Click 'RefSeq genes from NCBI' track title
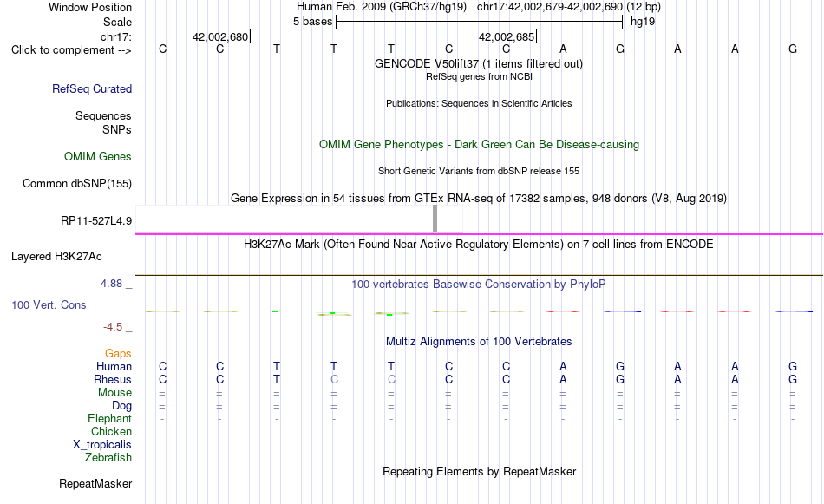This screenshot has height=504, width=824. (479, 76)
